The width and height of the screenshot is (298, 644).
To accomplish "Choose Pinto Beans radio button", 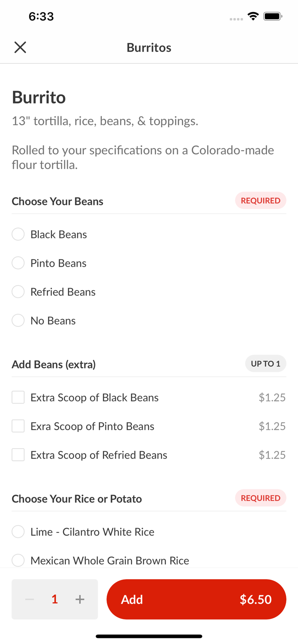I will click(x=18, y=263).
